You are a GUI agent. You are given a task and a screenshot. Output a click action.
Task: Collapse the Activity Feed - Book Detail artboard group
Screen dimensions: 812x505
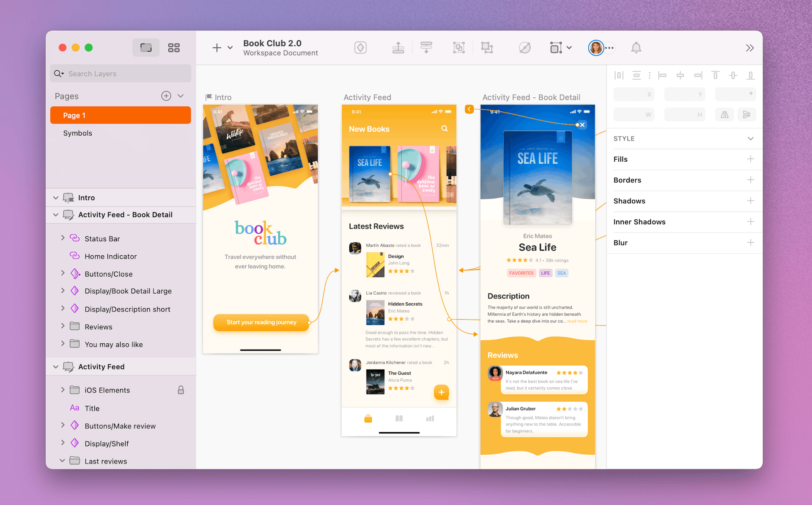(x=56, y=215)
